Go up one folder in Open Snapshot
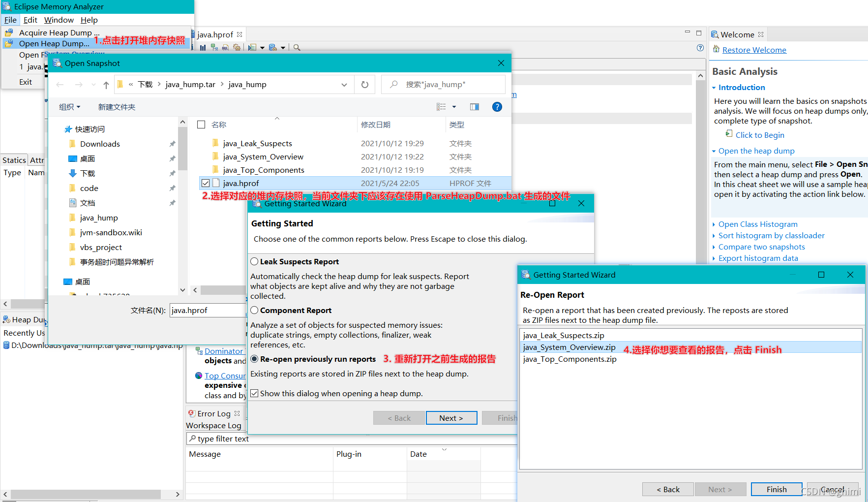The image size is (868, 502). (x=106, y=85)
